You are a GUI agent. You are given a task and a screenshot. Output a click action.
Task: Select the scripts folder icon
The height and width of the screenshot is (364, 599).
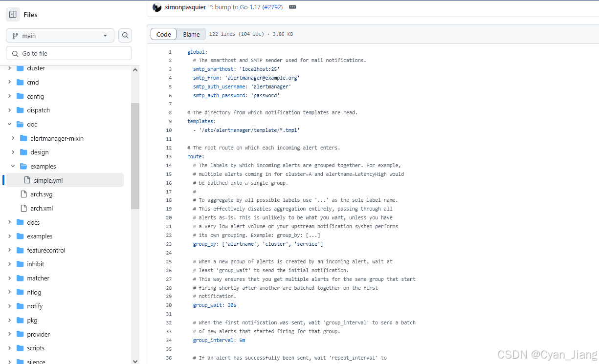click(20, 348)
